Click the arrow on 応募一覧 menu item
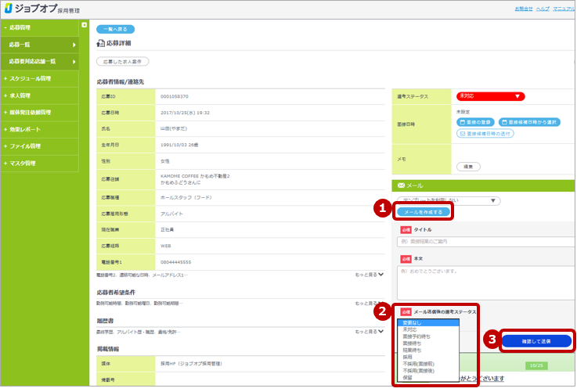577x392 pixels. tap(74, 45)
